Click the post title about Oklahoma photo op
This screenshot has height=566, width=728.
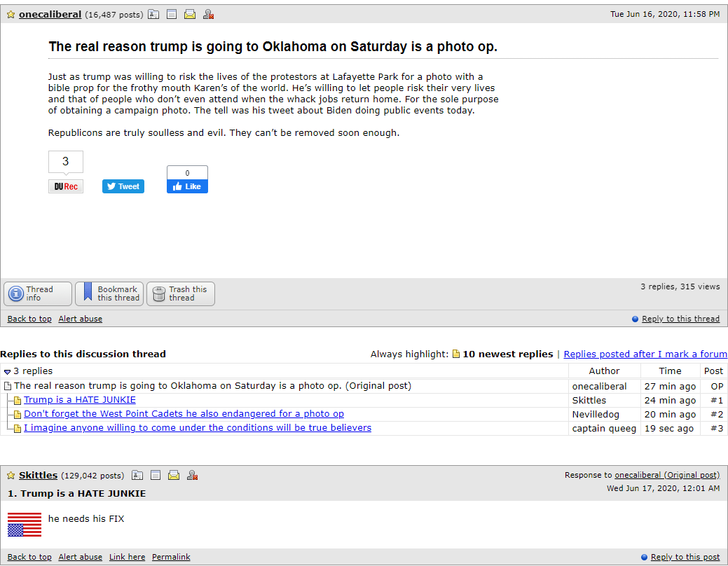tap(273, 46)
